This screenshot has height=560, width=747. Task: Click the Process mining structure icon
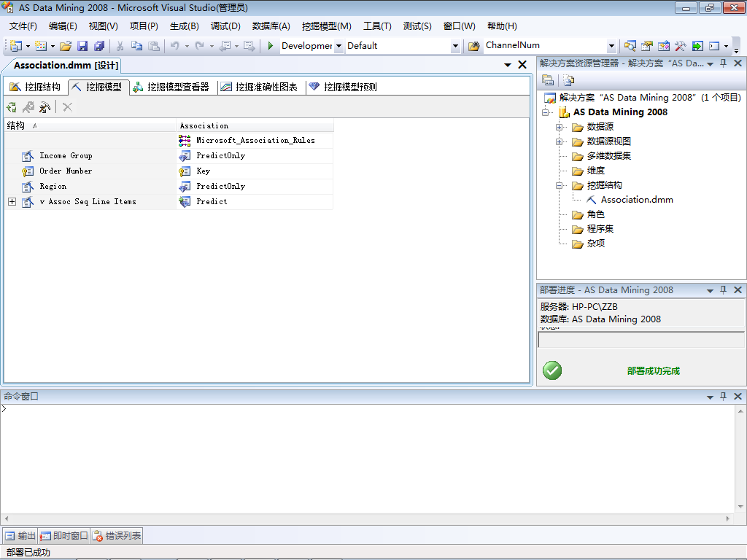[12, 107]
